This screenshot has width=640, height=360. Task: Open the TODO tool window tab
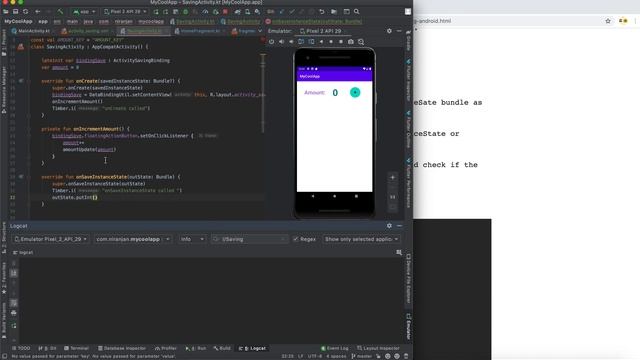coord(21,348)
